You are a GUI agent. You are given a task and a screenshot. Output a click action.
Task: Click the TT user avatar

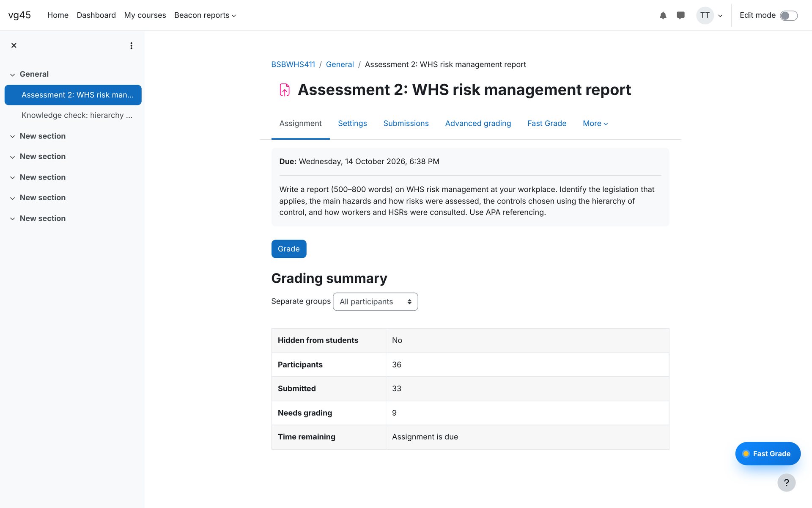pyautogui.click(x=705, y=16)
